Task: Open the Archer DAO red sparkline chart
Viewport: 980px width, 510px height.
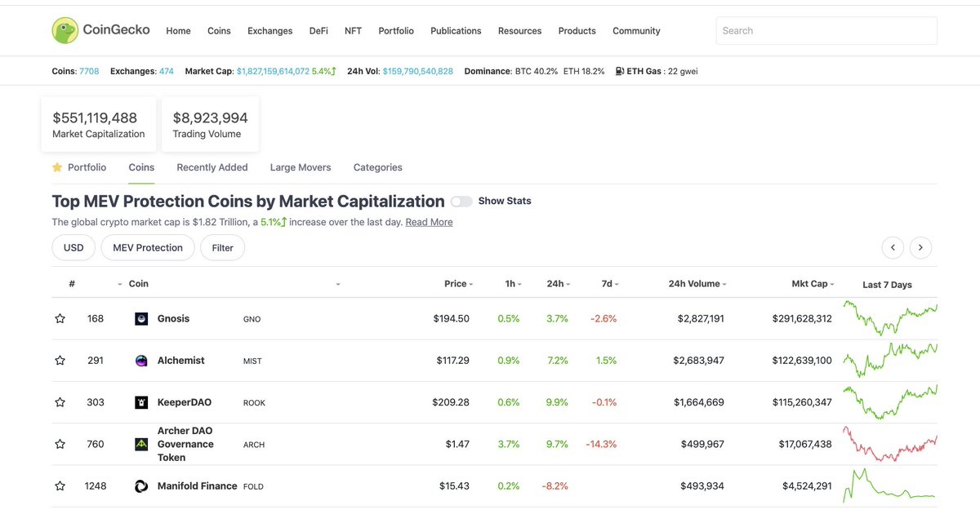Action: click(890, 444)
